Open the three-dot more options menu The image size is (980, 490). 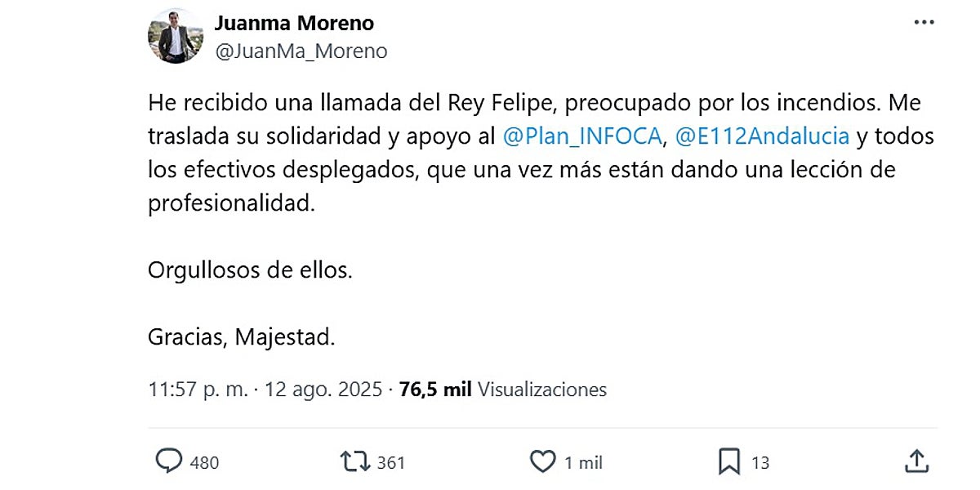[x=924, y=23]
